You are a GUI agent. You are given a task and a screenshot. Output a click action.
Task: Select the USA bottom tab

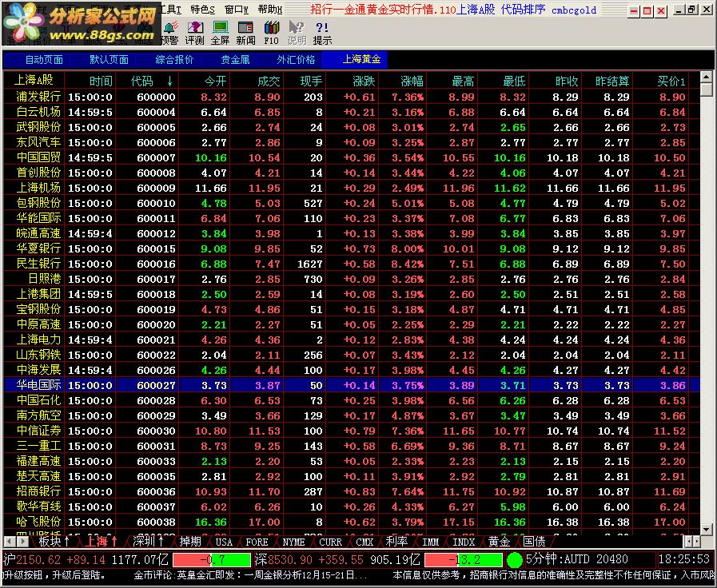tap(224, 542)
